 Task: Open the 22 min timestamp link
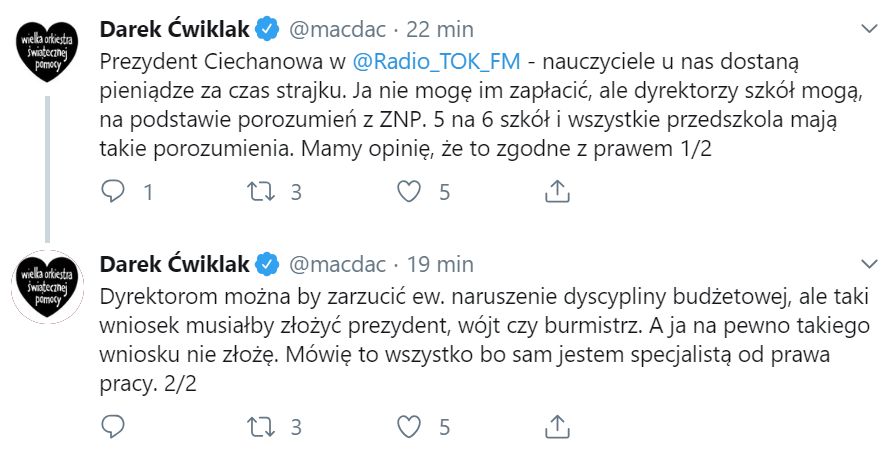441,26
